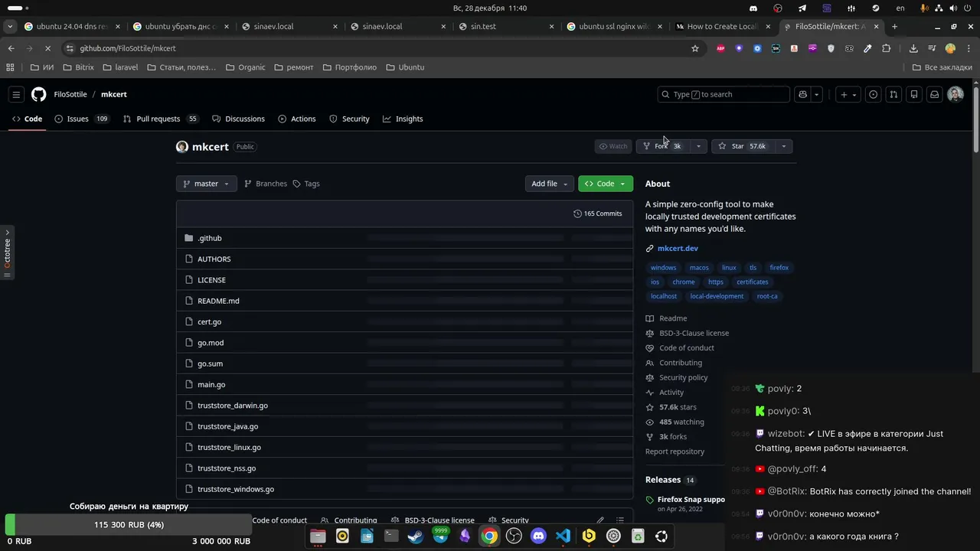Open Laravel bookmarks folder
The width and height of the screenshot is (980, 551).
[120, 67]
